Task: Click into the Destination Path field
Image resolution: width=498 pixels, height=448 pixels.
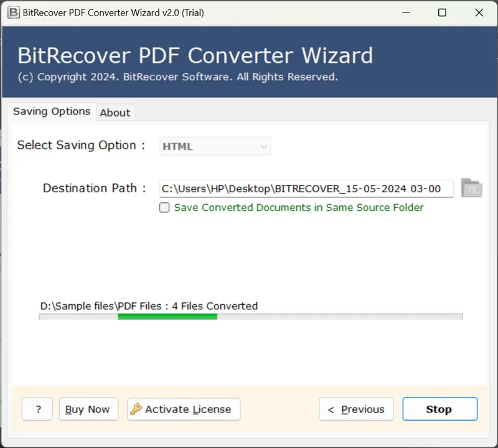Action: tap(306, 189)
